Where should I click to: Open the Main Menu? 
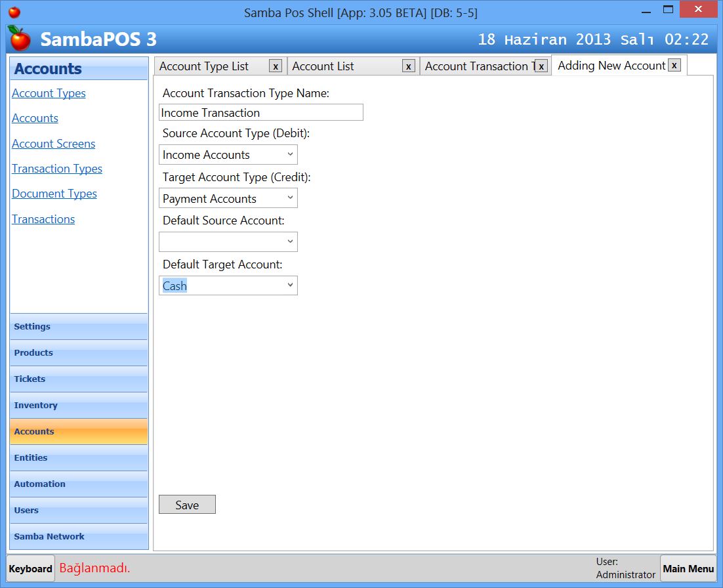pyautogui.click(x=688, y=568)
